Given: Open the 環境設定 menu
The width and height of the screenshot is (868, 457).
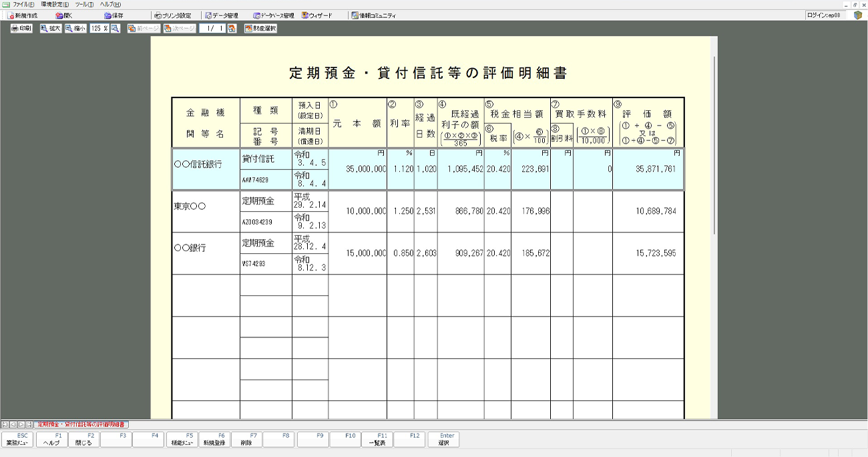Looking at the screenshot, I should 55,5.
